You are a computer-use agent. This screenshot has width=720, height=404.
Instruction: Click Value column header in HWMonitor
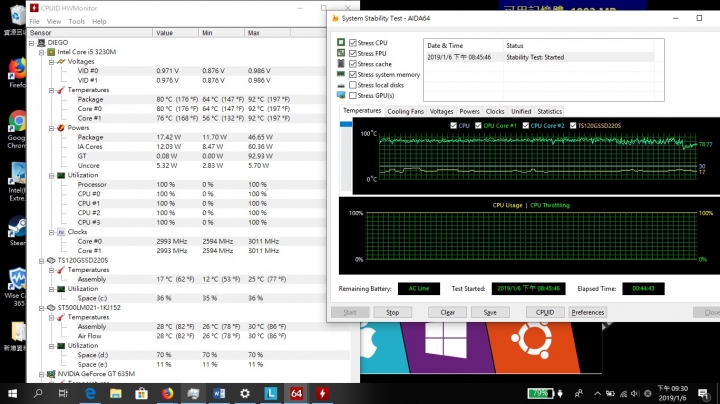[175, 33]
